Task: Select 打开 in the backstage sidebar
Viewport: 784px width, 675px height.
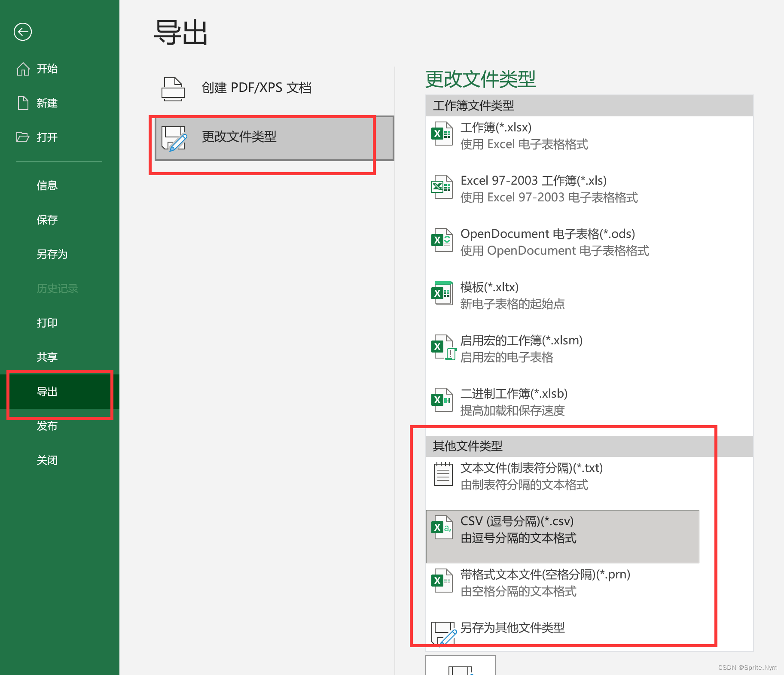Action: pos(60,137)
